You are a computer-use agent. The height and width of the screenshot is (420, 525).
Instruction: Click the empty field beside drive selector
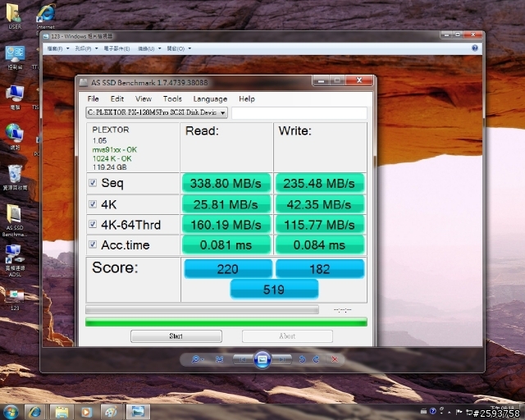(x=299, y=112)
